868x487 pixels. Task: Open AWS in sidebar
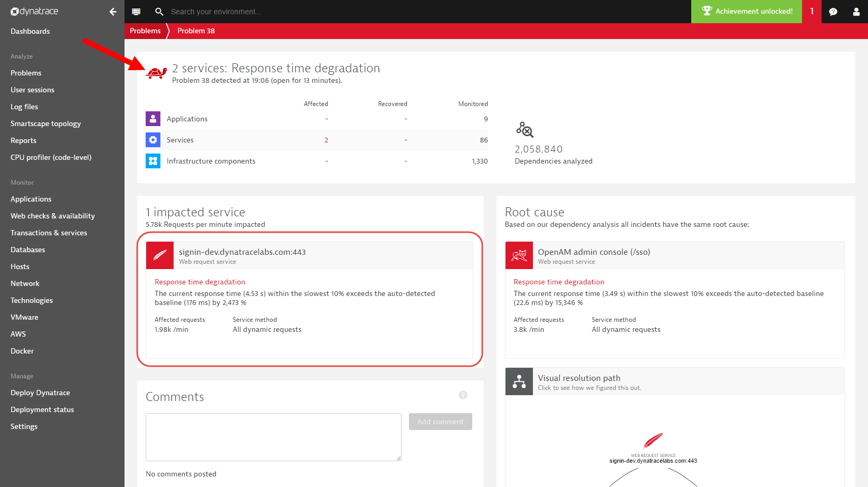(x=18, y=334)
